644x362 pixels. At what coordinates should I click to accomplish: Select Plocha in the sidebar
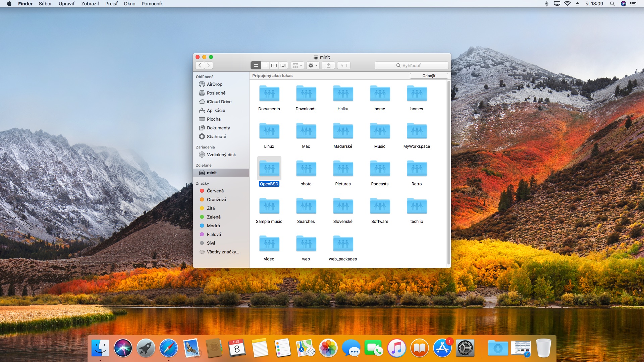click(221, 119)
